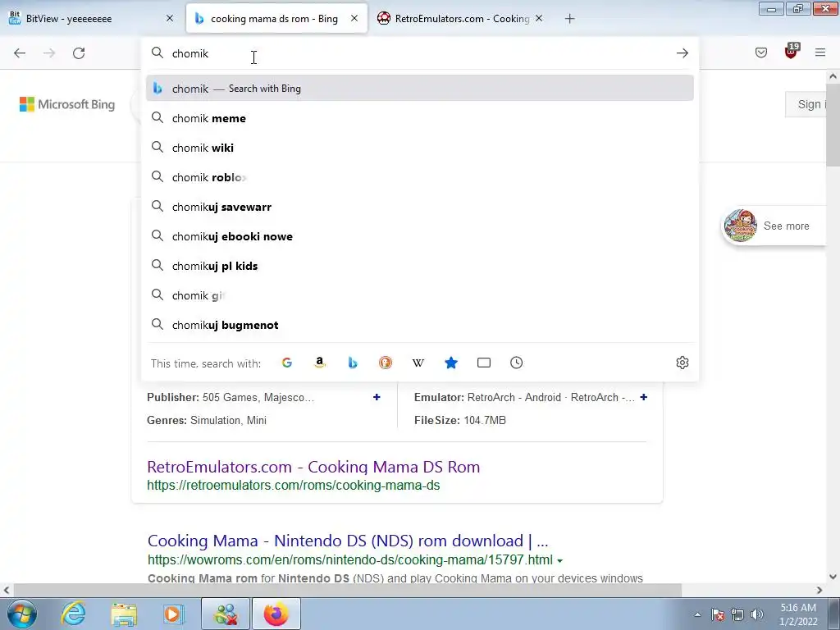Click the forward navigation arrow
This screenshot has width=840, height=630.
pyautogui.click(x=49, y=53)
